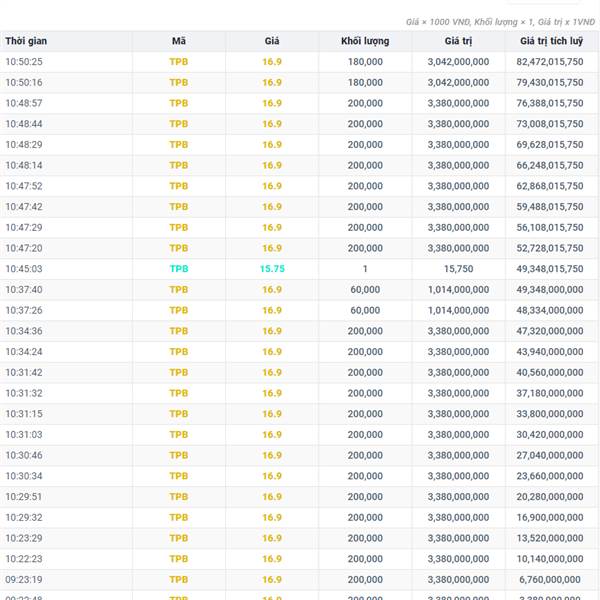Select the time cell 10:31:32
The height and width of the screenshot is (600, 600).
click(24, 393)
